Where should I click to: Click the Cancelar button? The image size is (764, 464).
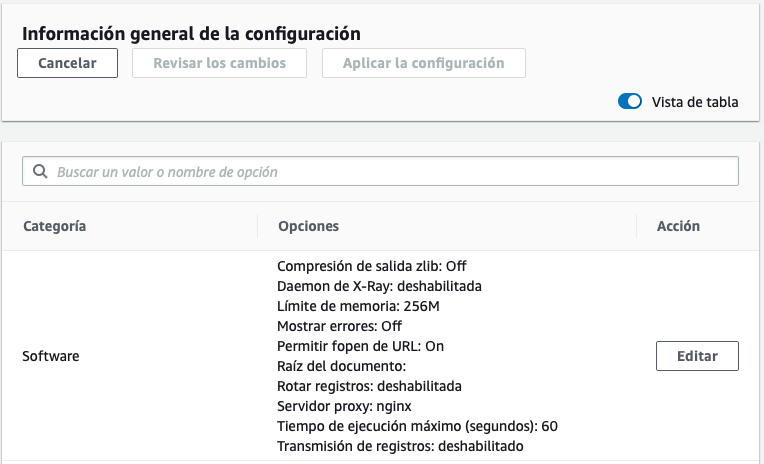(x=67, y=63)
